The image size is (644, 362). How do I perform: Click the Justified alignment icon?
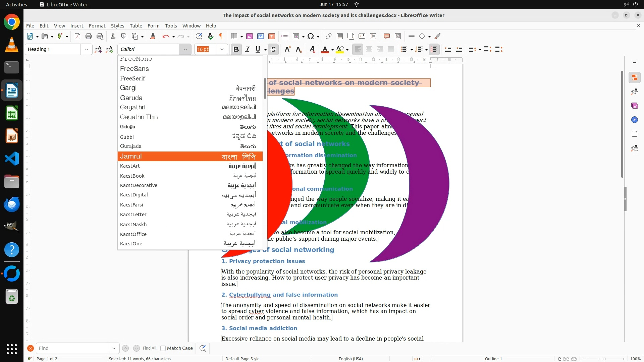point(391,49)
